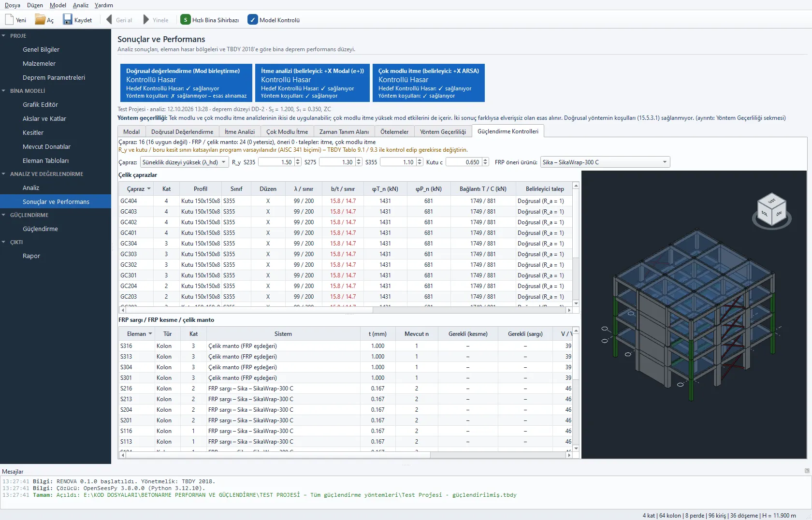Select the GC404 brace row
812x520 pixels.
346,201
